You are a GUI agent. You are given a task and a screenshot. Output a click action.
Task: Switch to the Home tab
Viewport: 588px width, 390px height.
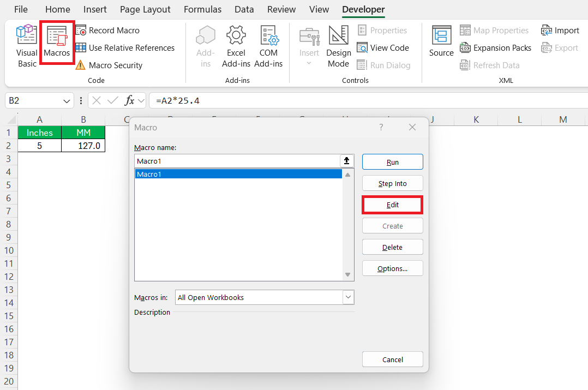pos(58,9)
